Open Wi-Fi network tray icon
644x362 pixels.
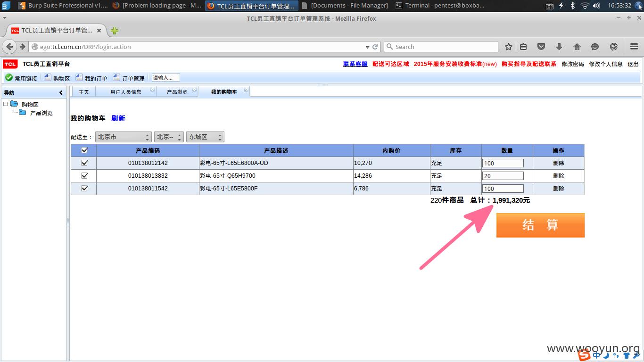click(x=585, y=6)
